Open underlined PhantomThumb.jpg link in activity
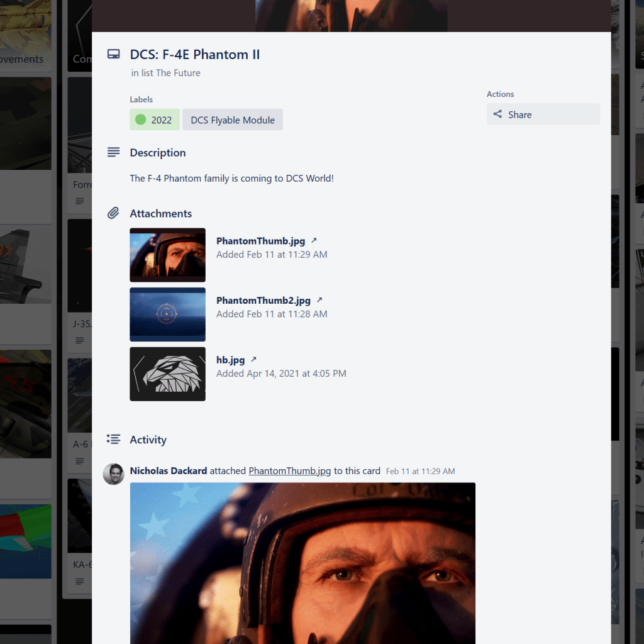 tap(289, 471)
